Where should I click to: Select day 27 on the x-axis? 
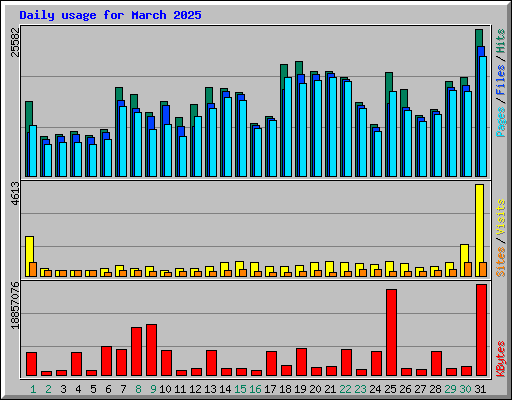point(420,389)
